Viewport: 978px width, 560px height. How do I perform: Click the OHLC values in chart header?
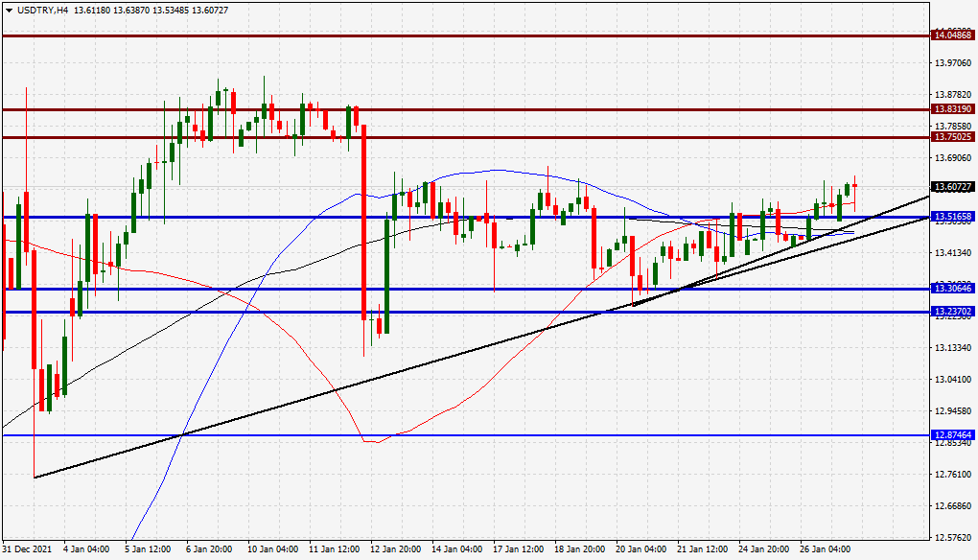point(151,11)
